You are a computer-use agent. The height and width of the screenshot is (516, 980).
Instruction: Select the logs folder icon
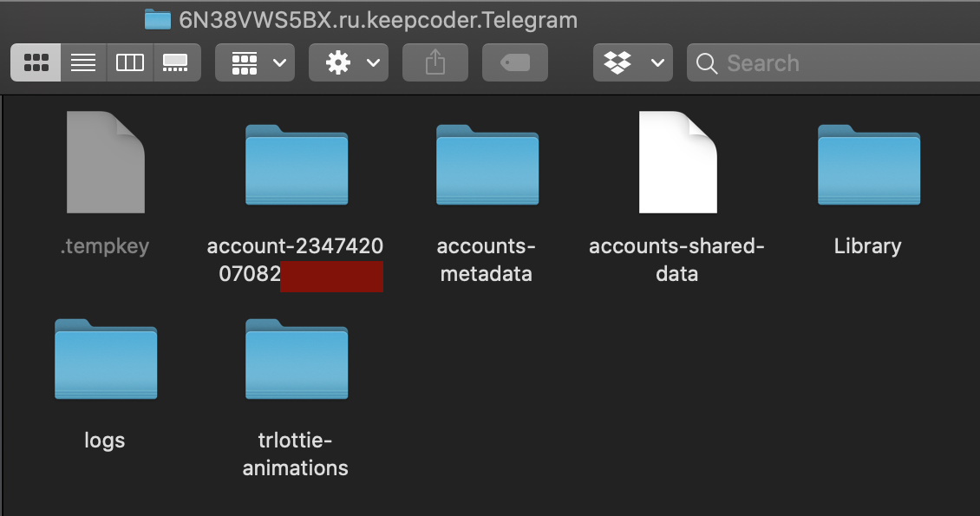(106, 359)
